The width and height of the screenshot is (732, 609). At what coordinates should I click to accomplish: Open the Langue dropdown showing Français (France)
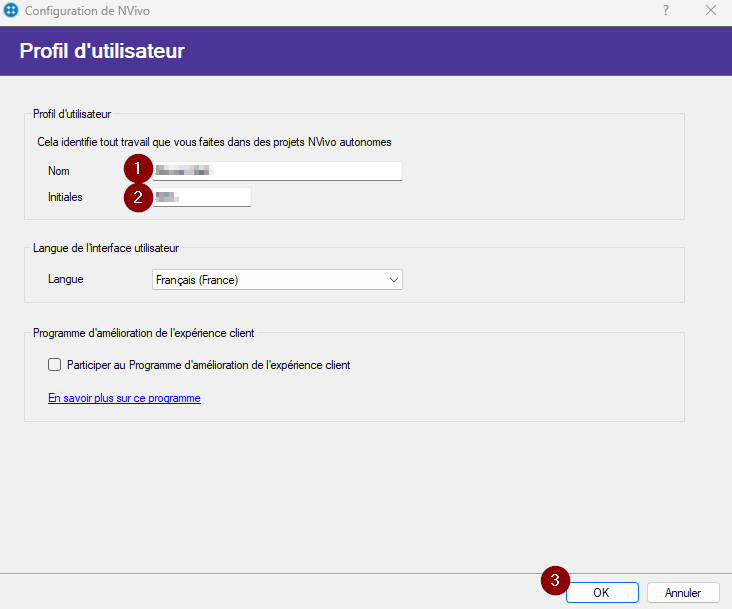(x=277, y=280)
